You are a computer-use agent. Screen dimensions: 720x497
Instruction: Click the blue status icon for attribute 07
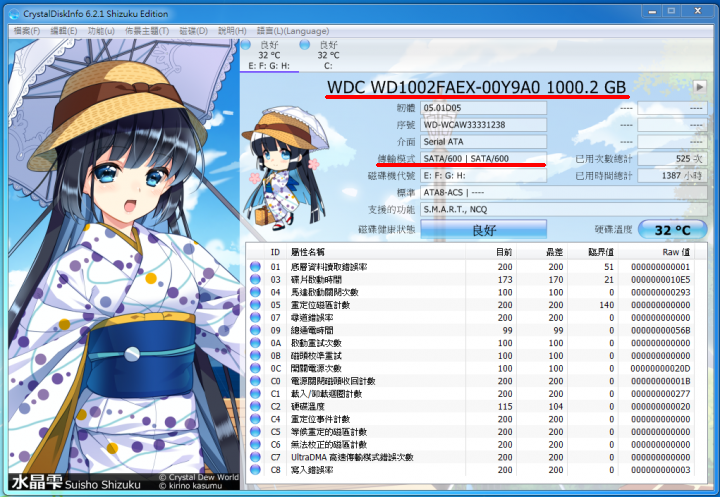[x=255, y=317]
